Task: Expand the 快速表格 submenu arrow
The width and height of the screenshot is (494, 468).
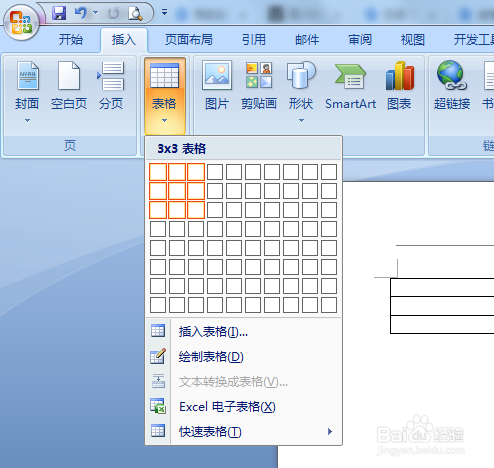Action: point(330,431)
